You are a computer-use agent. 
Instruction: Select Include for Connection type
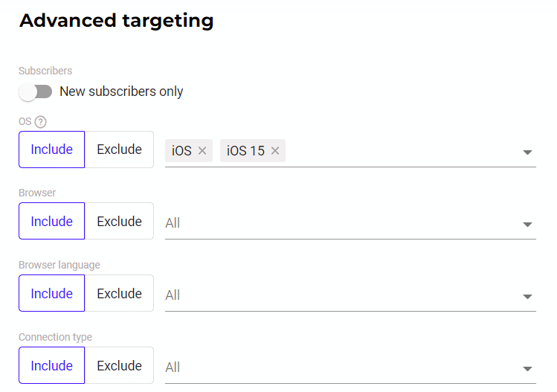(x=52, y=365)
